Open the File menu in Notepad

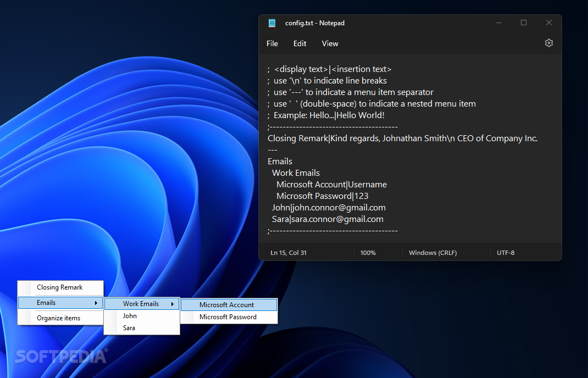pyautogui.click(x=272, y=43)
